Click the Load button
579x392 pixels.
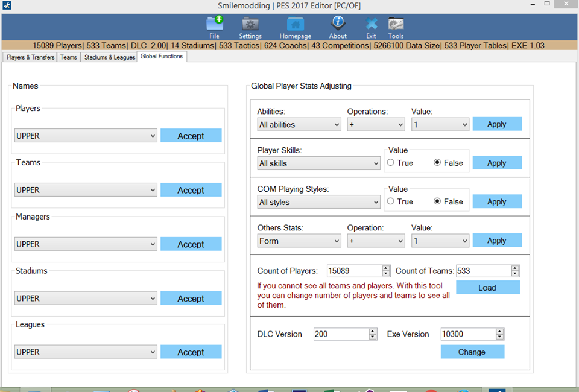(488, 288)
